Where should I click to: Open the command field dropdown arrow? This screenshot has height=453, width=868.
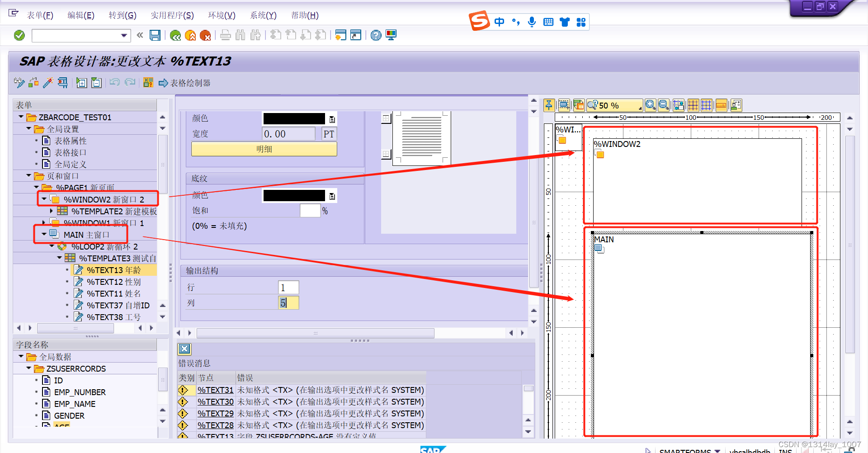coord(124,35)
